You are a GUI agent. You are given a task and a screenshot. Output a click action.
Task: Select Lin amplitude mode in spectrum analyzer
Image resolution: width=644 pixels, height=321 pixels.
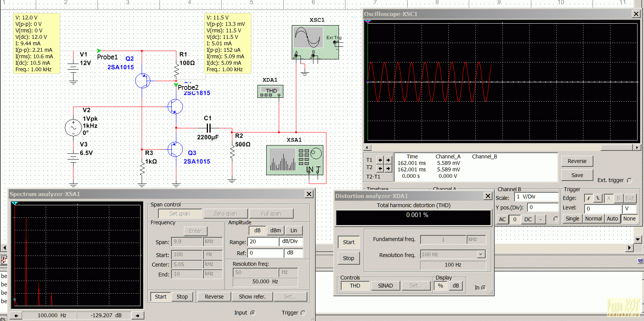(x=294, y=230)
